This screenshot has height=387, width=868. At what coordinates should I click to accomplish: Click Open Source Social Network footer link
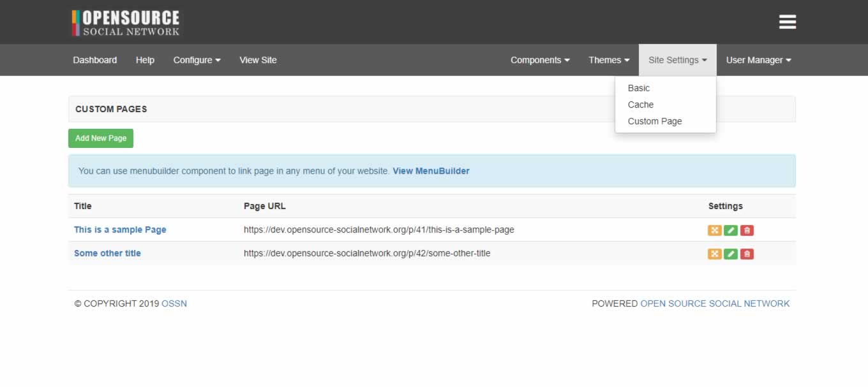715,303
